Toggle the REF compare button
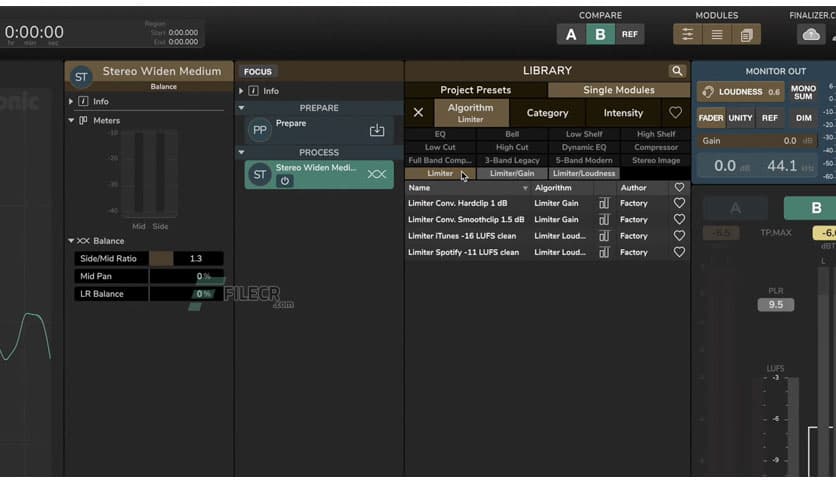Image resolution: width=836 pixels, height=484 pixels. tap(630, 35)
